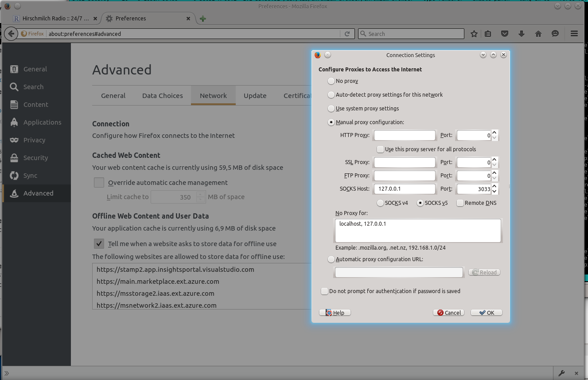This screenshot has width=588, height=380.
Task: Increase the SSL Proxy port value
Action: click(495, 160)
